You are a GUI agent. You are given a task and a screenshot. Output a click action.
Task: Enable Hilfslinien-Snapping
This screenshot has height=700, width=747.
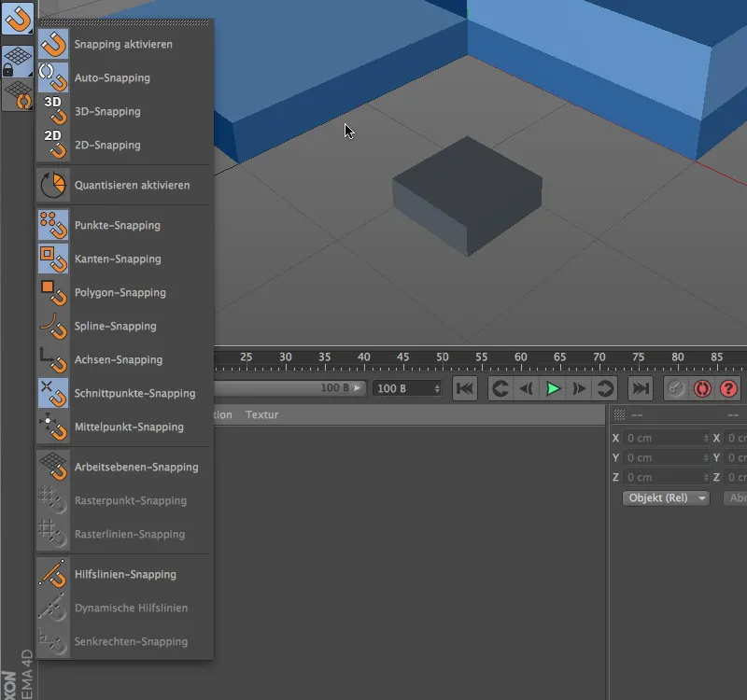tap(125, 574)
